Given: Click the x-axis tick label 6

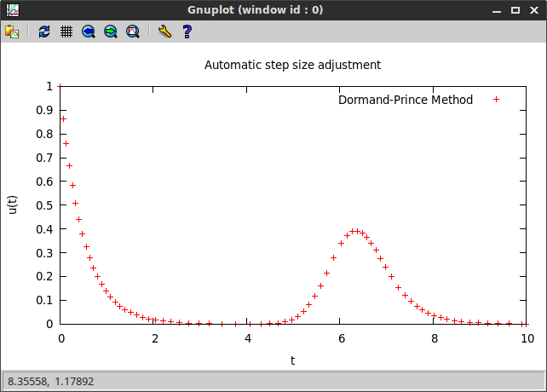Looking at the screenshot, I should pos(342,338).
